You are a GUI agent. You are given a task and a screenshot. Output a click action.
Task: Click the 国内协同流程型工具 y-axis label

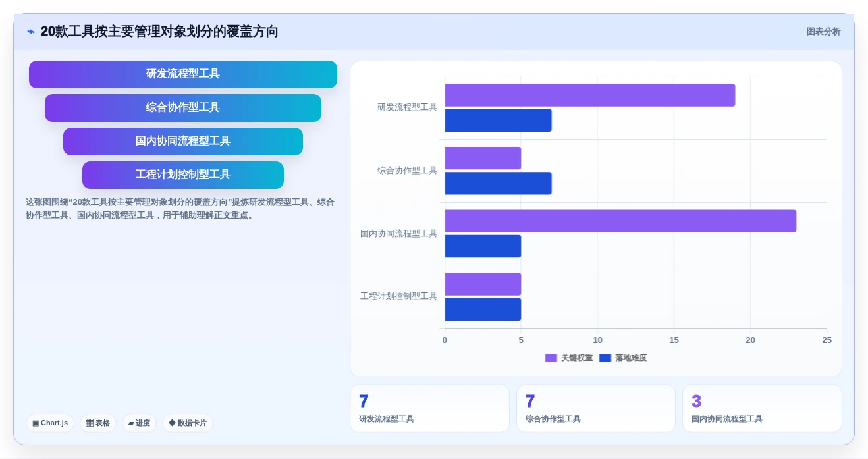pos(398,234)
